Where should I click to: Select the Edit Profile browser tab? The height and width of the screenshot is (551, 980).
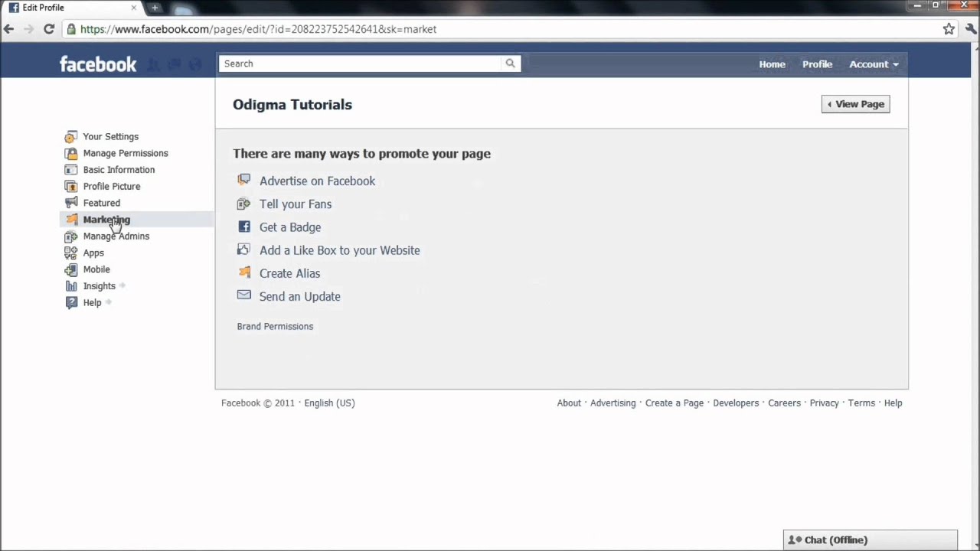pyautogui.click(x=73, y=8)
